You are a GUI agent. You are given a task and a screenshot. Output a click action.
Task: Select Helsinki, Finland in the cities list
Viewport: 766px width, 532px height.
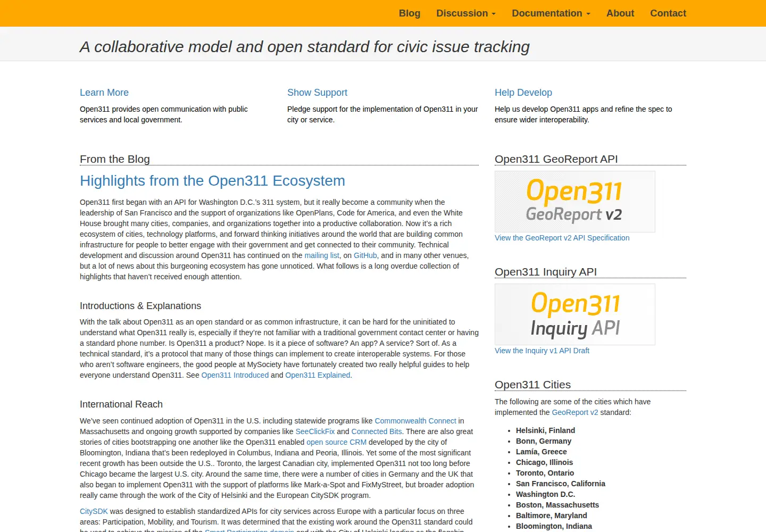[545, 430]
